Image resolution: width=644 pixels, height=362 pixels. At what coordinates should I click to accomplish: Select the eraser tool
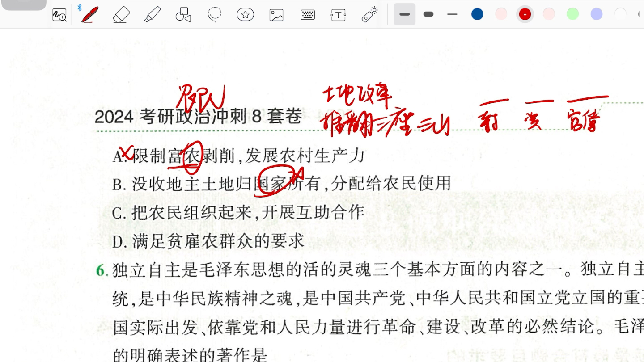pos(121,15)
